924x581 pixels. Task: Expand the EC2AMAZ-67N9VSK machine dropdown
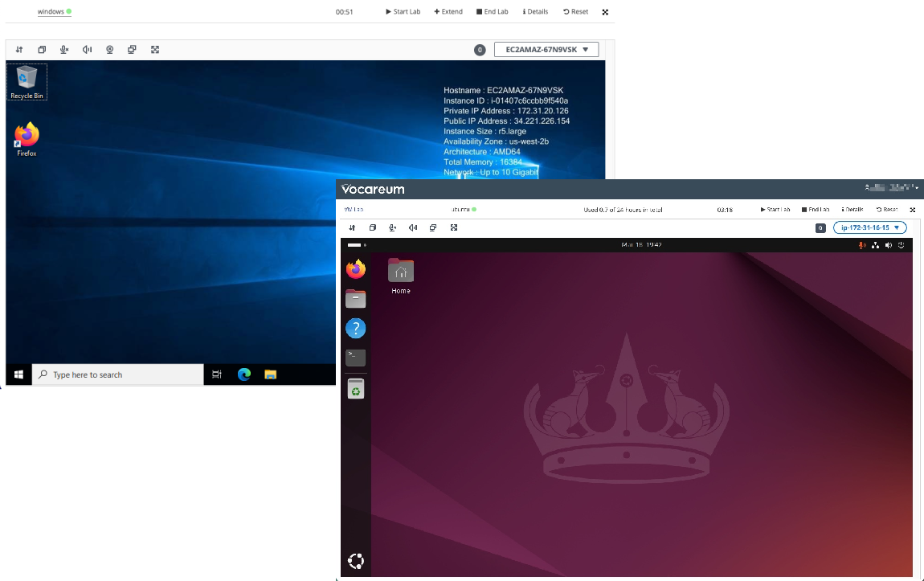tap(546, 50)
